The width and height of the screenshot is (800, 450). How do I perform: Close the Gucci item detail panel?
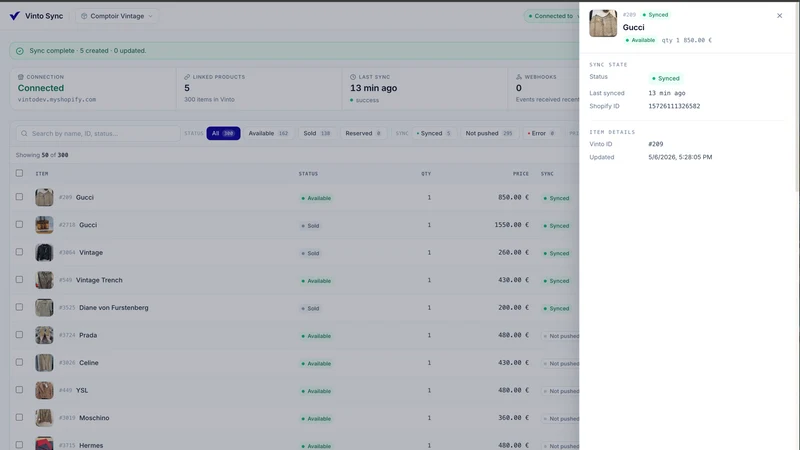point(779,16)
